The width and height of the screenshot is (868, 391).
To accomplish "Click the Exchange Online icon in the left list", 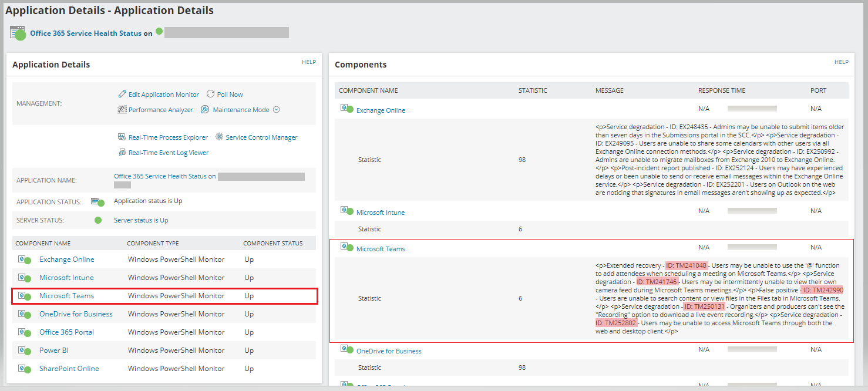I will coord(24,259).
